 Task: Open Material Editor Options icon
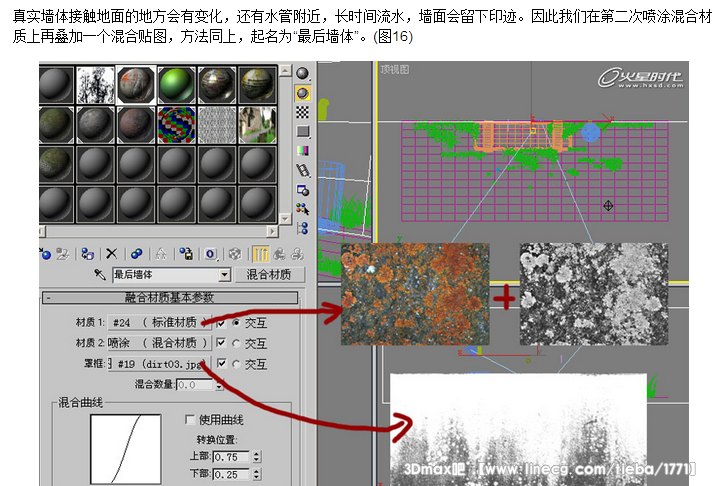[302, 190]
